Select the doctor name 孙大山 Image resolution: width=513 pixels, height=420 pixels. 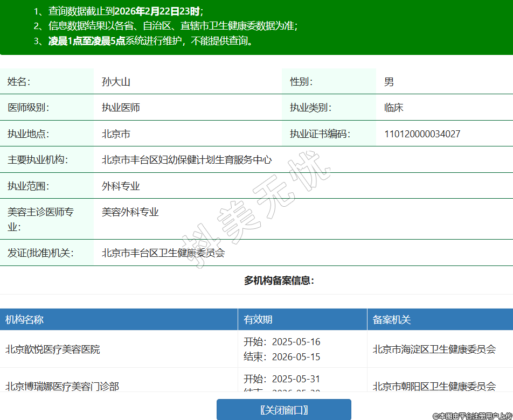click(x=116, y=82)
